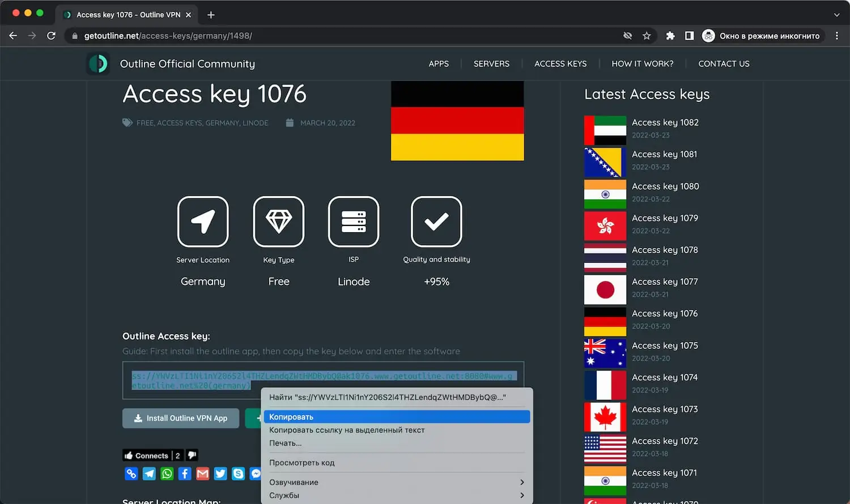Go to ACCESS KEYS in the navbar
The width and height of the screenshot is (850, 504).
560,64
